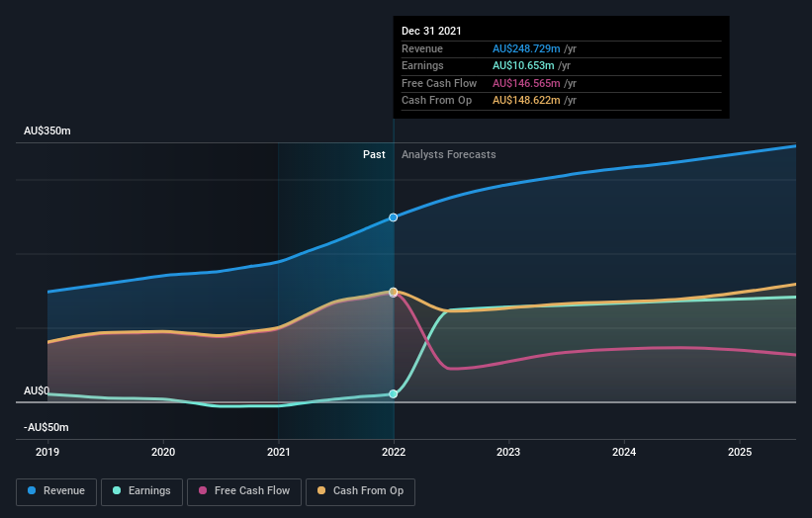This screenshot has width=812, height=518.
Task: Click the AU$148.622m cash from op value
Action: click(526, 101)
